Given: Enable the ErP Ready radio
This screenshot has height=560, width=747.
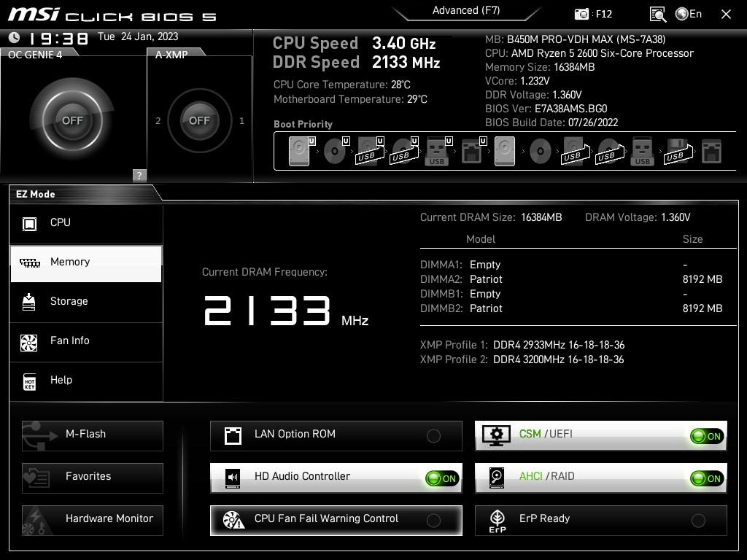Looking at the screenshot, I should click(698, 521).
